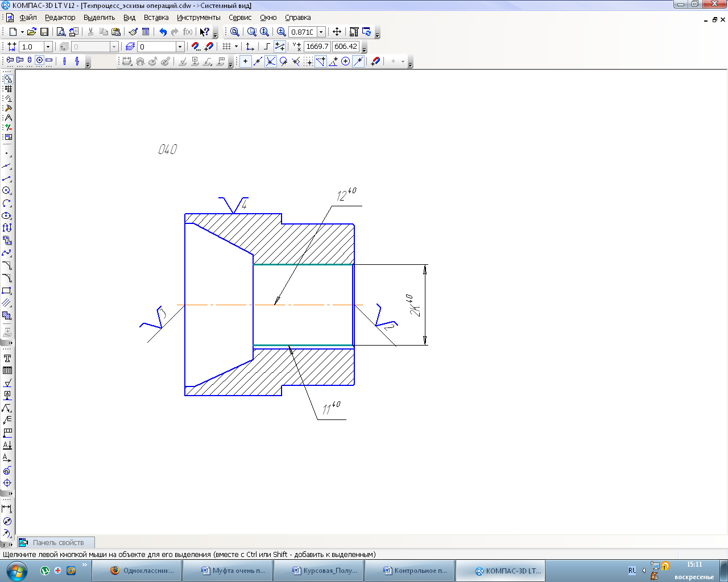Viewport: 728px width, 582px height.
Task: Select the Line segment tool
Action: [7, 178]
